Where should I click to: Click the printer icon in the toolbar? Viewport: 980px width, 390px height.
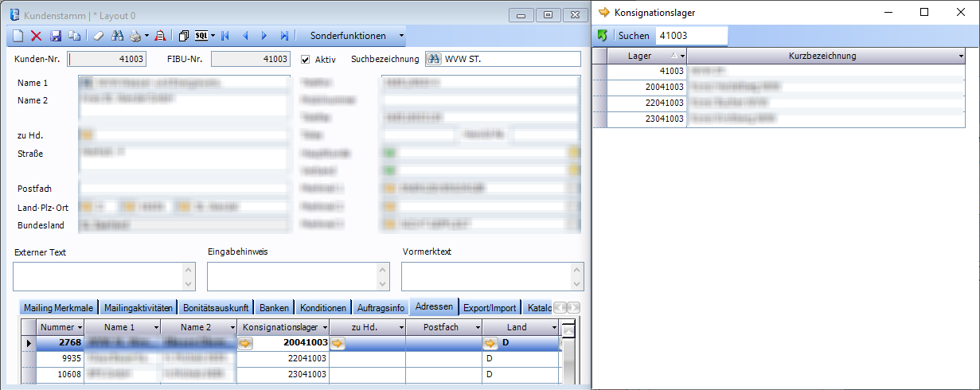point(135,36)
